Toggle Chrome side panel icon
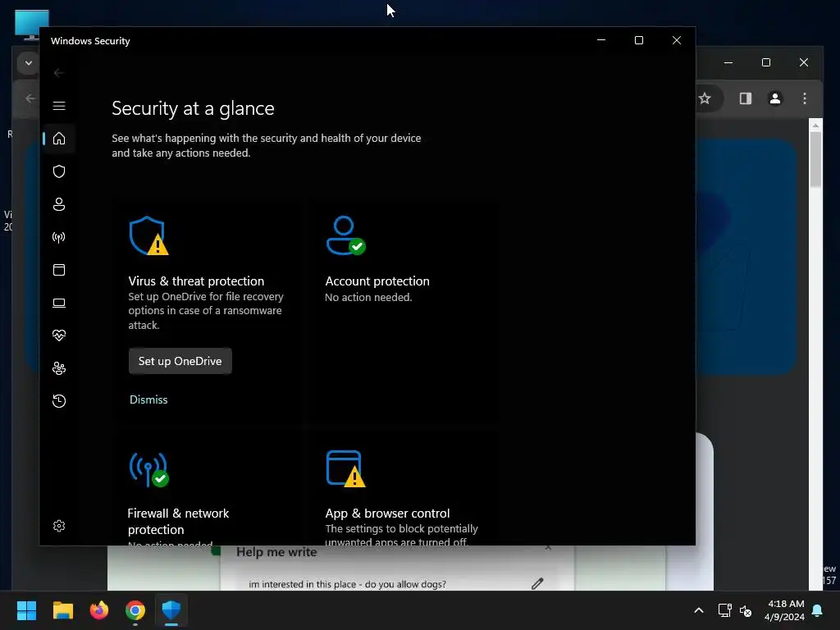 pyautogui.click(x=745, y=98)
